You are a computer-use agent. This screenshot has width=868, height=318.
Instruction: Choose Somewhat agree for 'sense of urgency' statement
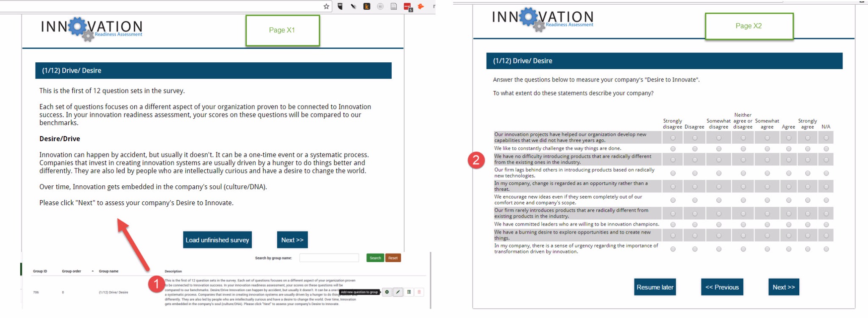[x=767, y=249]
